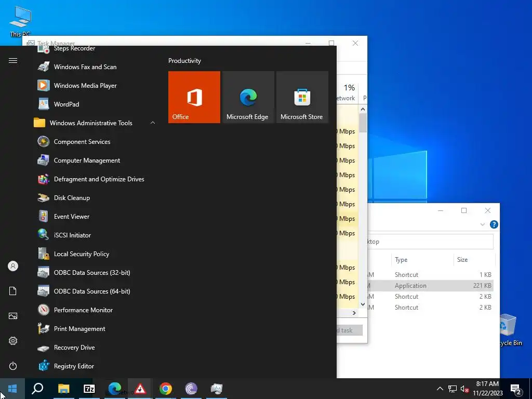Switch to Task Manager on the taskbar
Viewport: 532px width, 399px height.
217,389
